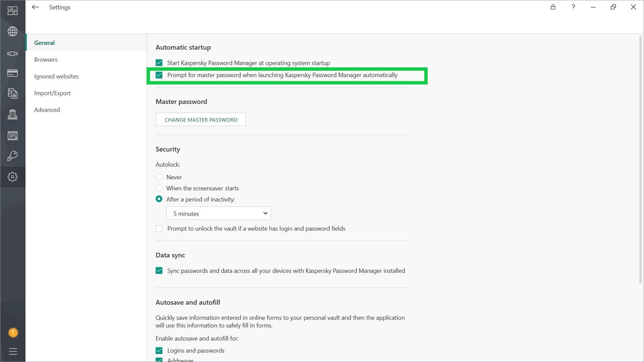Screen dimensions: 644x362
Task: Click the Autosave and autofill heading
Action: [x=188, y=302]
